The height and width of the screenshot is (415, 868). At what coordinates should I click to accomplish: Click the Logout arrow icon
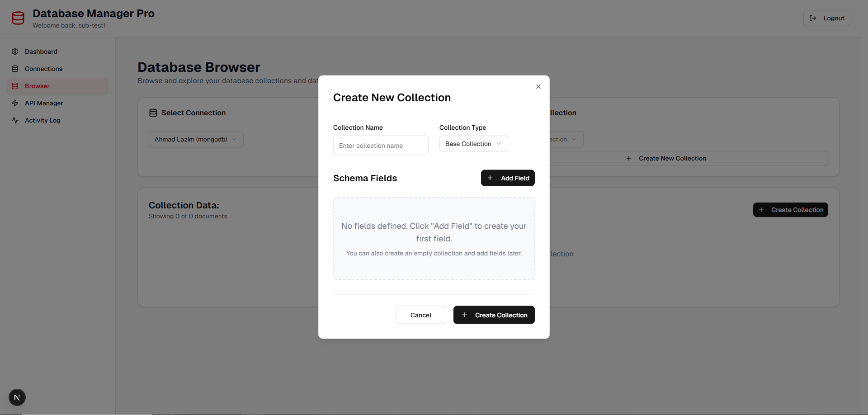coord(813,18)
